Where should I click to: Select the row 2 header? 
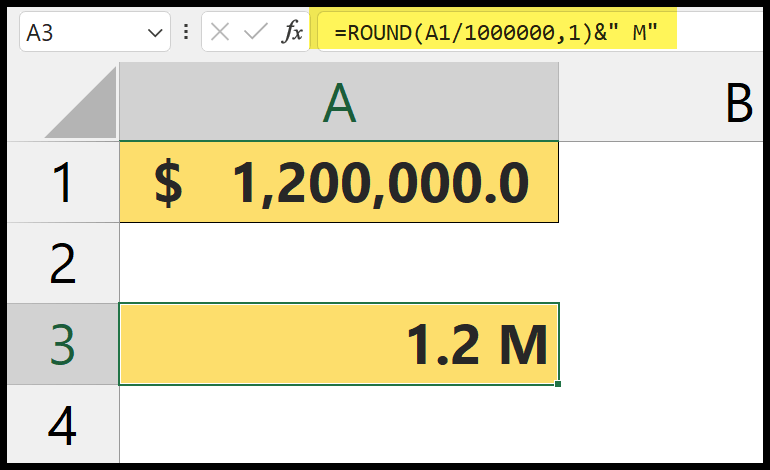(62, 262)
